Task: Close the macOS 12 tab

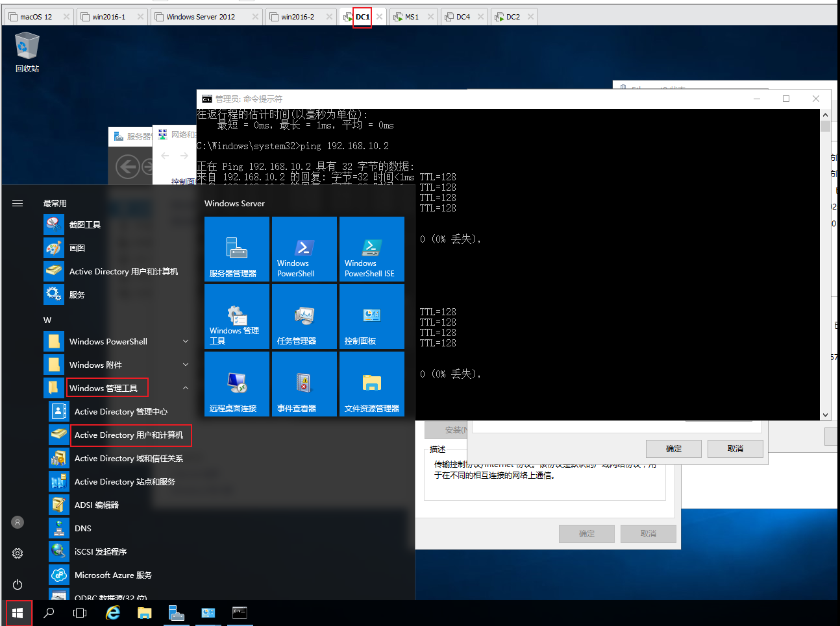Action: click(x=66, y=17)
